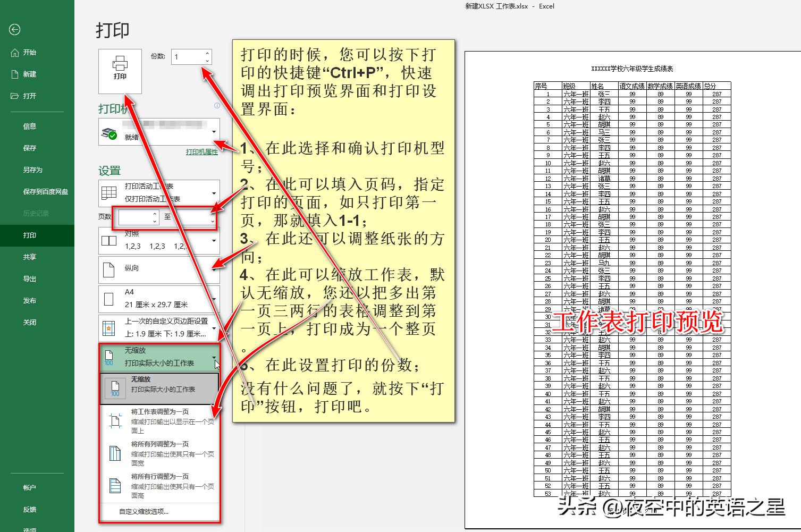This screenshot has height=532, width=801.
Task: Open the 纵向 orientation dropdown
Action: [x=215, y=269]
